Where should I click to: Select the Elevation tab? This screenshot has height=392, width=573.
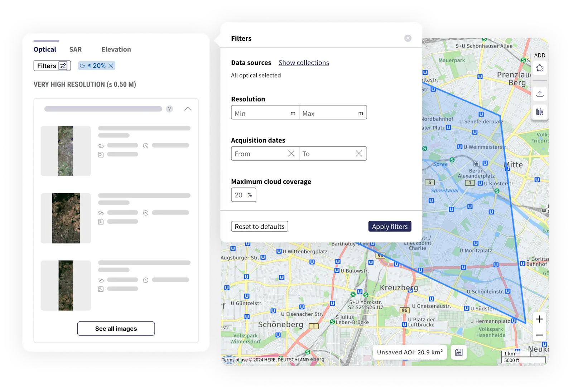116,49
